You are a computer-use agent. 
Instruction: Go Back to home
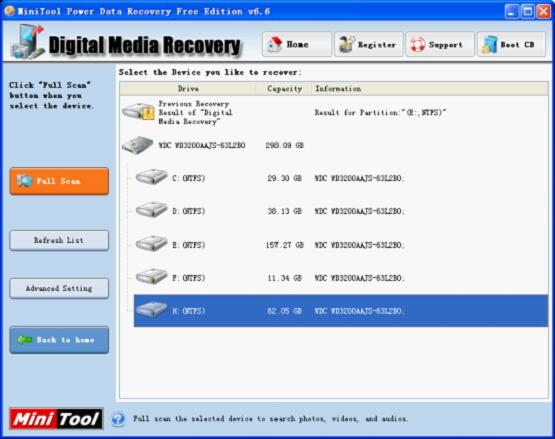click(59, 340)
